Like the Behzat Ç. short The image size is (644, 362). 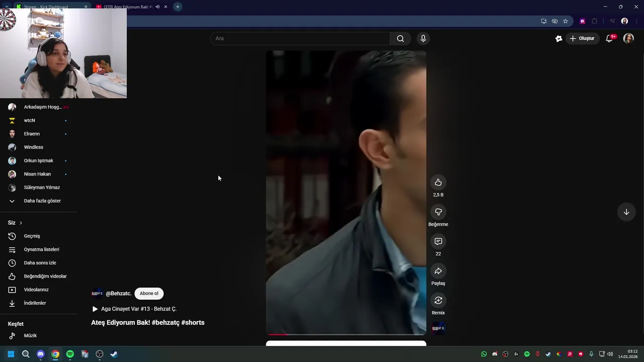click(x=438, y=183)
